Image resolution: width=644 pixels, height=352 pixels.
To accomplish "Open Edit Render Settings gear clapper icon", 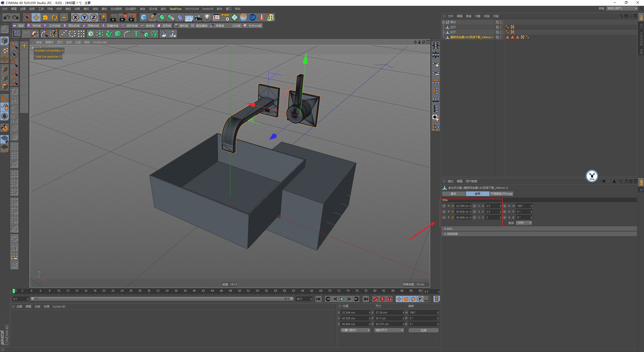I will coord(132,17).
